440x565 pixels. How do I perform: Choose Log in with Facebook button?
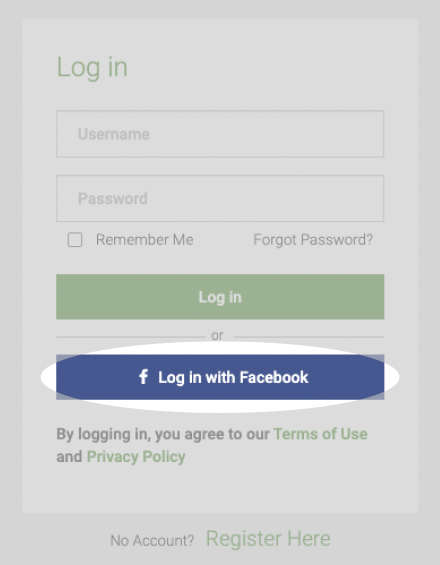point(220,377)
